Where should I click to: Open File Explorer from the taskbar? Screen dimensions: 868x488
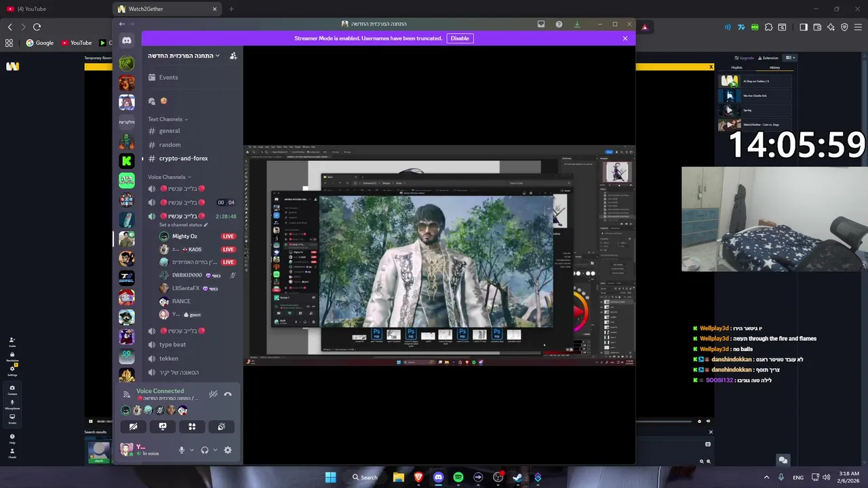pos(399,477)
